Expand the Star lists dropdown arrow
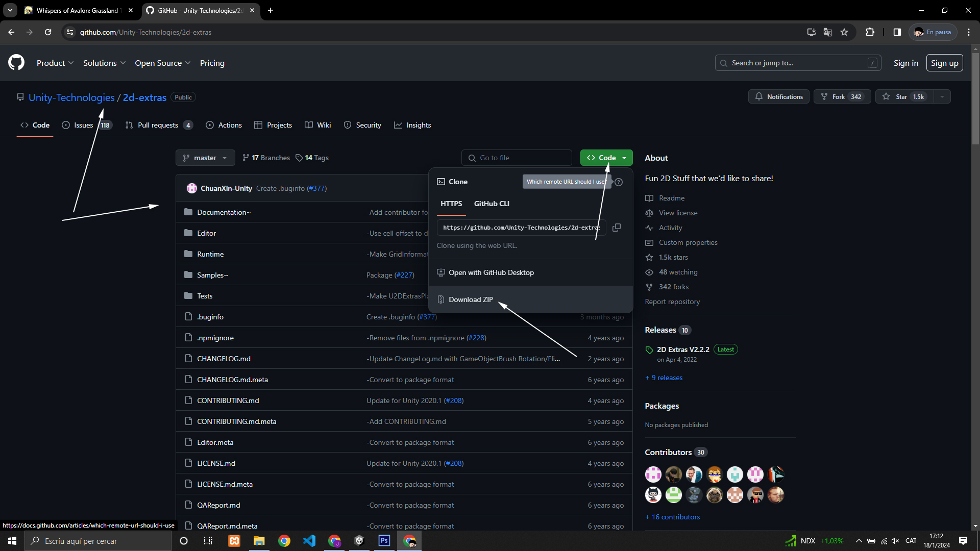Image resolution: width=980 pixels, height=551 pixels. tap(942, 97)
